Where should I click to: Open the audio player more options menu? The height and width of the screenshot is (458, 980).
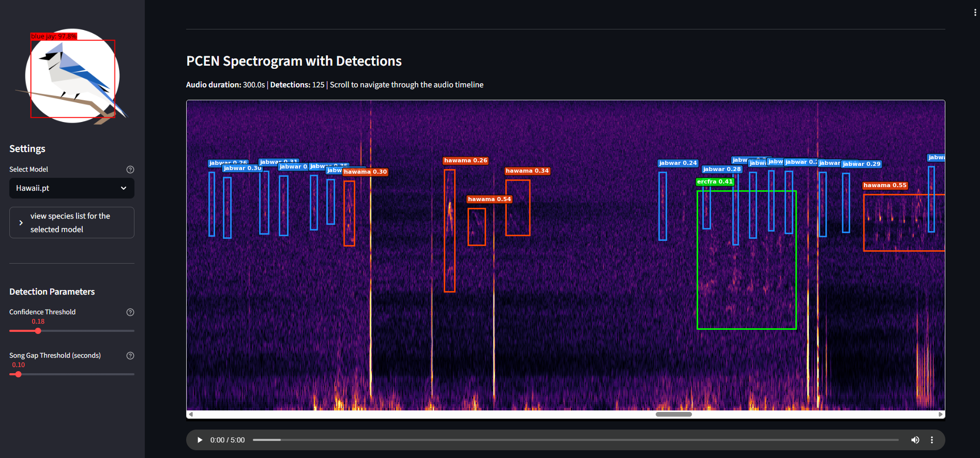[x=932, y=440]
